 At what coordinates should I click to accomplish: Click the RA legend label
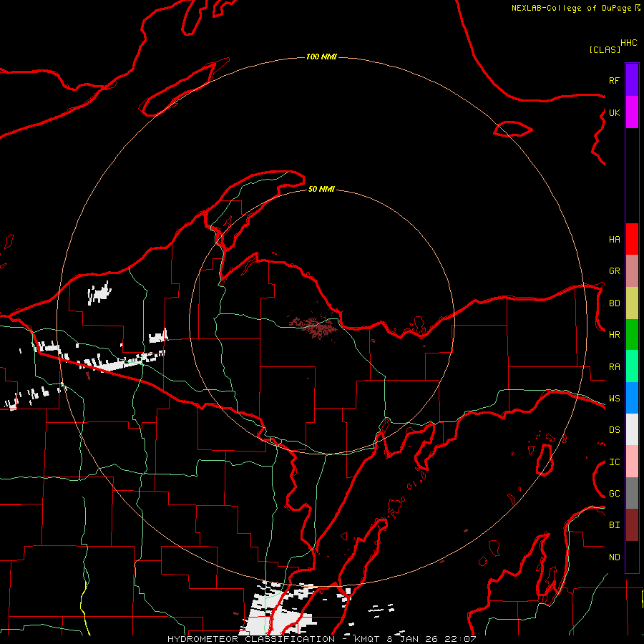point(614,367)
